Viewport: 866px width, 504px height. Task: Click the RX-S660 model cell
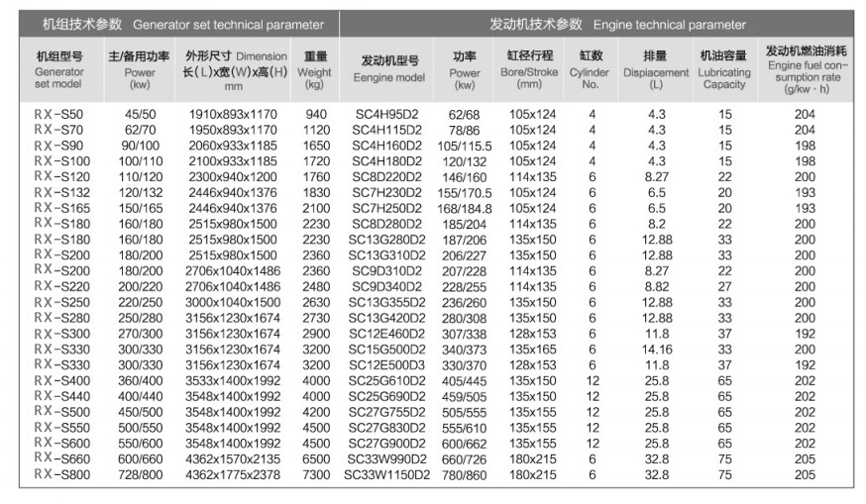(x=61, y=458)
